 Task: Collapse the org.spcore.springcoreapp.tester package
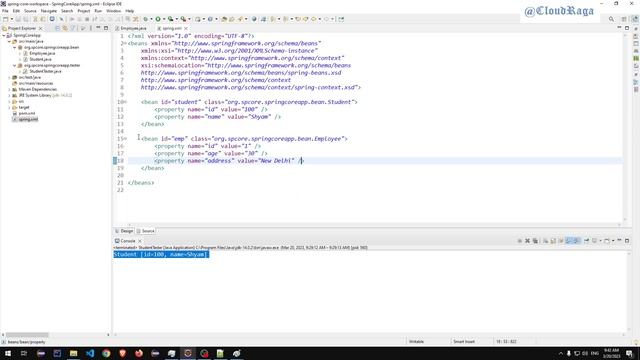tap(15, 65)
